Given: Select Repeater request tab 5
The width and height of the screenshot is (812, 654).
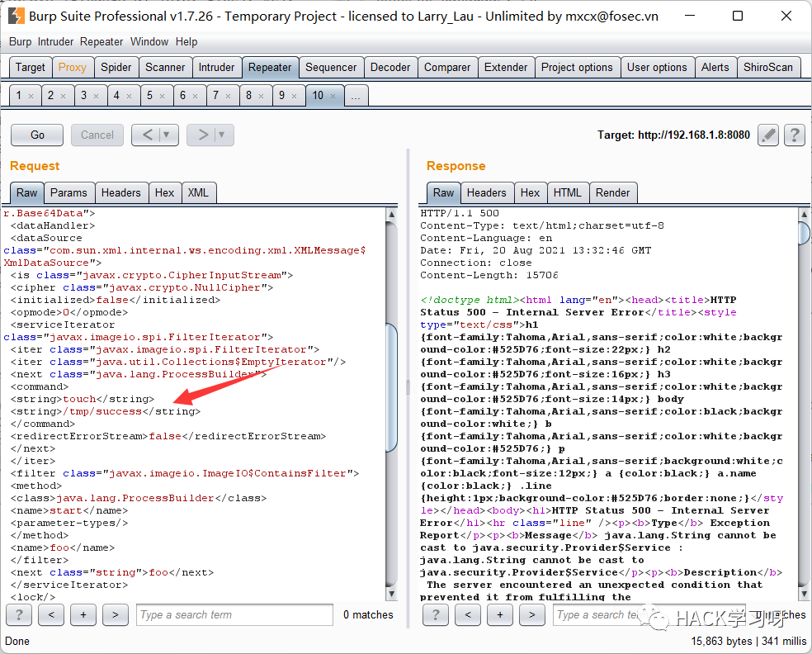Looking at the screenshot, I should point(149,96).
